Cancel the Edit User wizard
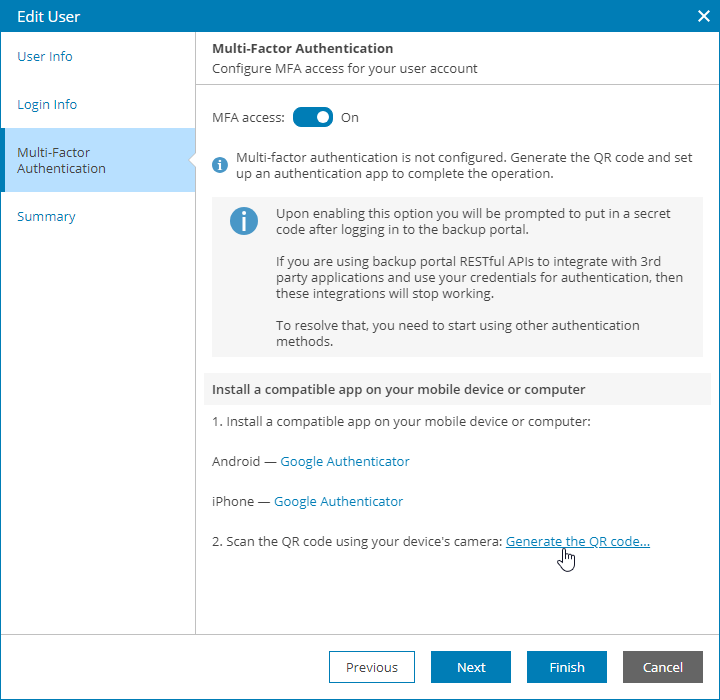720x700 pixels. point(662,667)
